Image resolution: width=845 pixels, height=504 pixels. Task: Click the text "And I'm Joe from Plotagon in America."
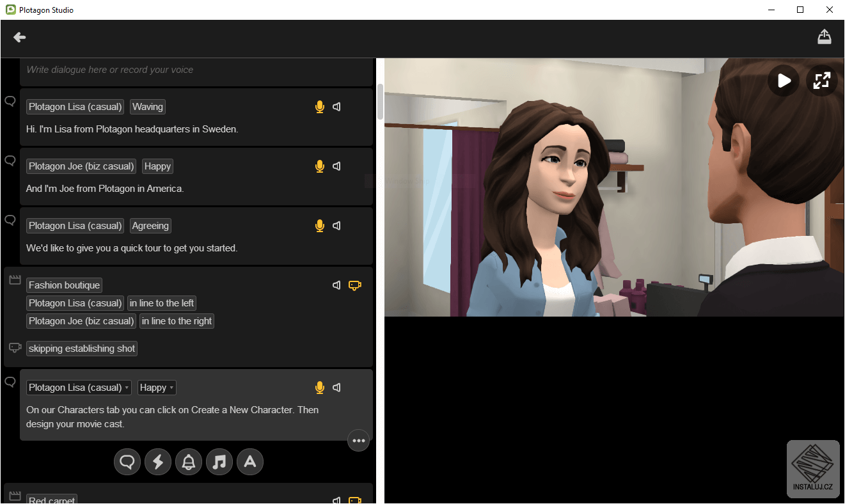105,189
